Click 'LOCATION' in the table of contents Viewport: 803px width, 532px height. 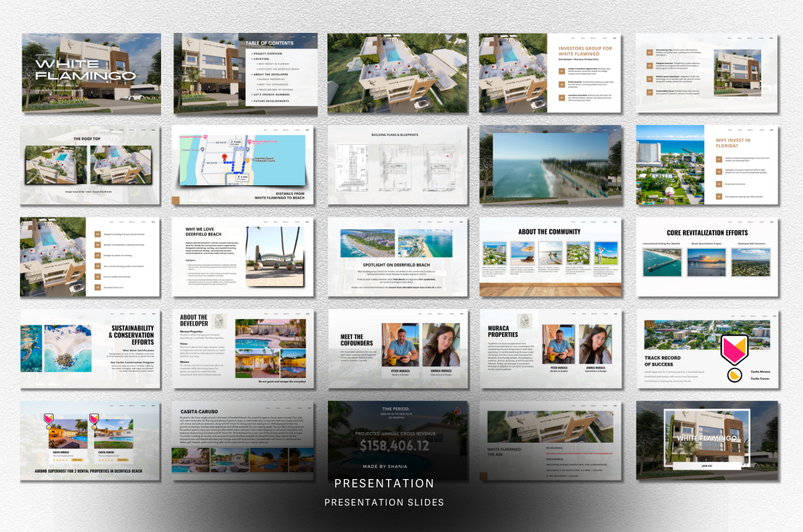click(x=261, y=59)
